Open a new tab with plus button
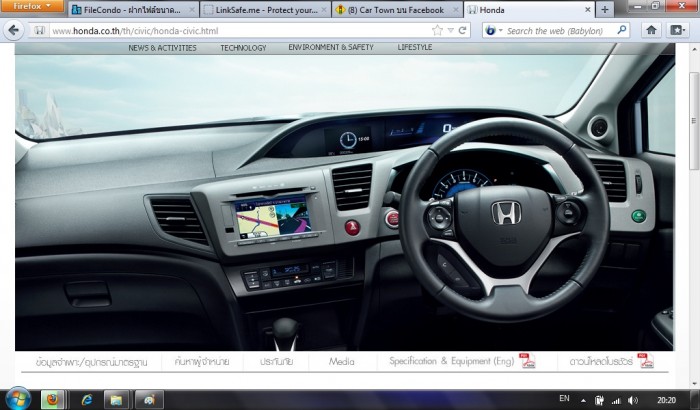The height and width of the screenshot is (410, 700). coord(604,10)
